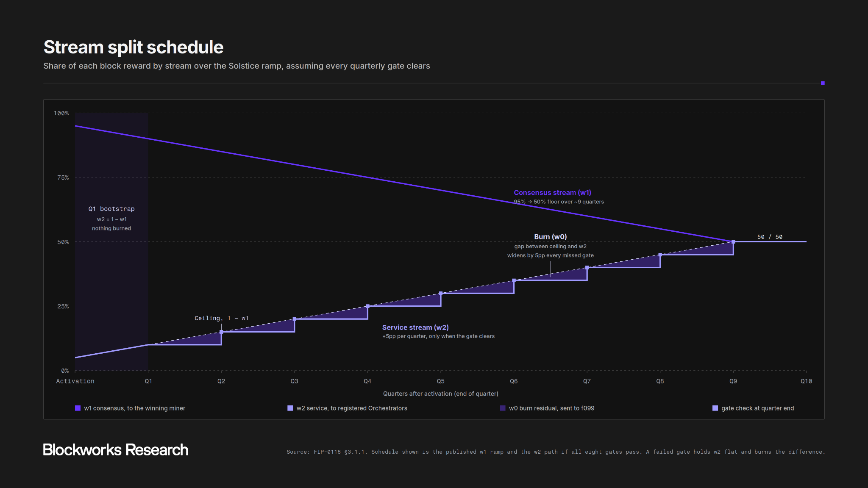This screenshot has width=868, height=488.
Task: Click the 'Q5' x-axis label
Action: 441,381
